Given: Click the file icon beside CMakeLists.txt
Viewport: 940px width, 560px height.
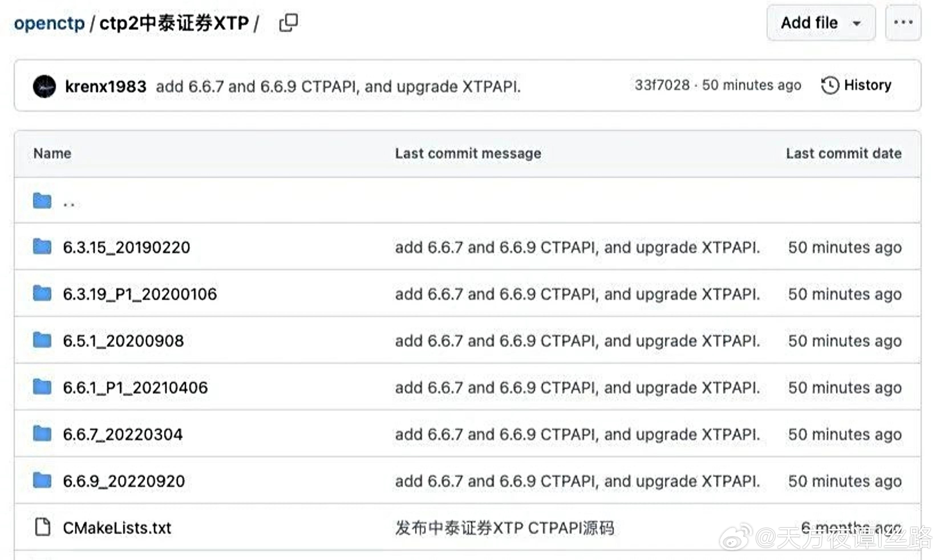Looking at the screenshot, I should (43, 527).
